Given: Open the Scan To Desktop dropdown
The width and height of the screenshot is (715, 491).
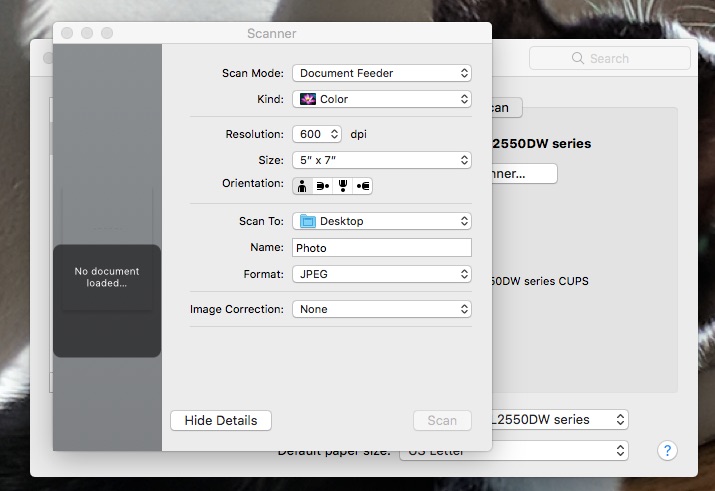Looking at the screenshot, I should pyautogui.click(x=382, y=221).
